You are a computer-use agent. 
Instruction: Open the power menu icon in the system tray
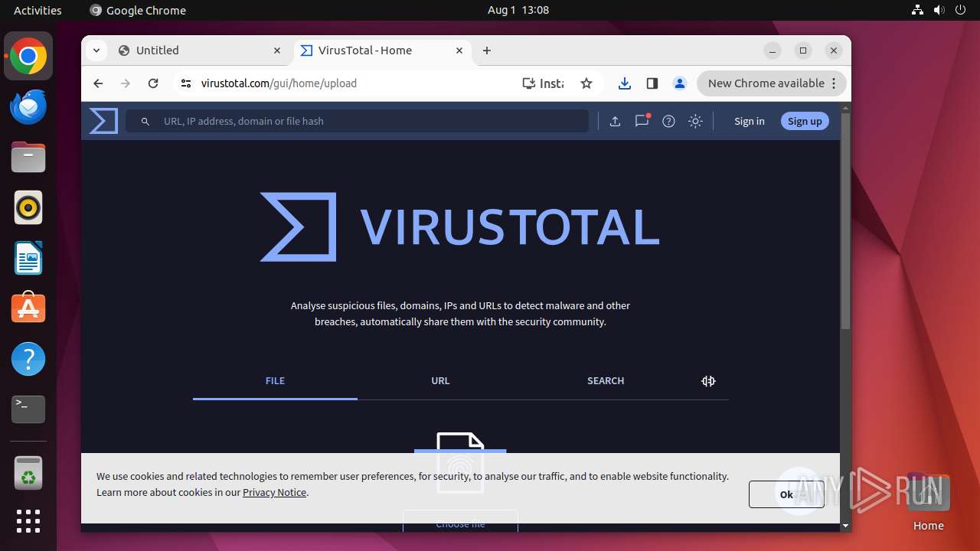[960, 10]
